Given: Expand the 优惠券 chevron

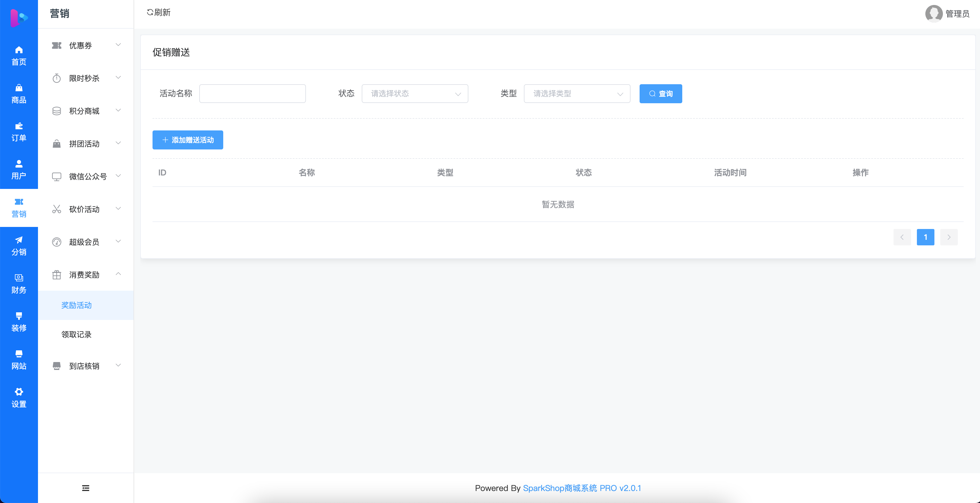Looking at the screenshot, I should click(x=118, y=45).
